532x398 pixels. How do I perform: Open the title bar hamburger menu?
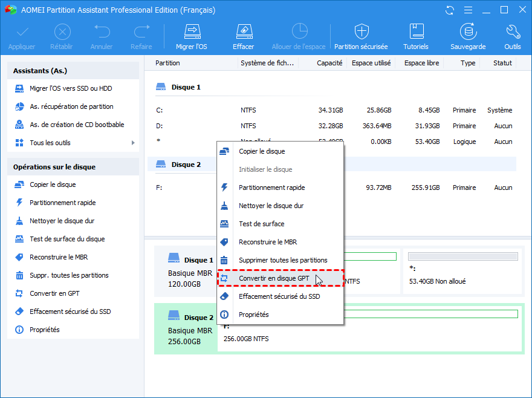[467, 10]
